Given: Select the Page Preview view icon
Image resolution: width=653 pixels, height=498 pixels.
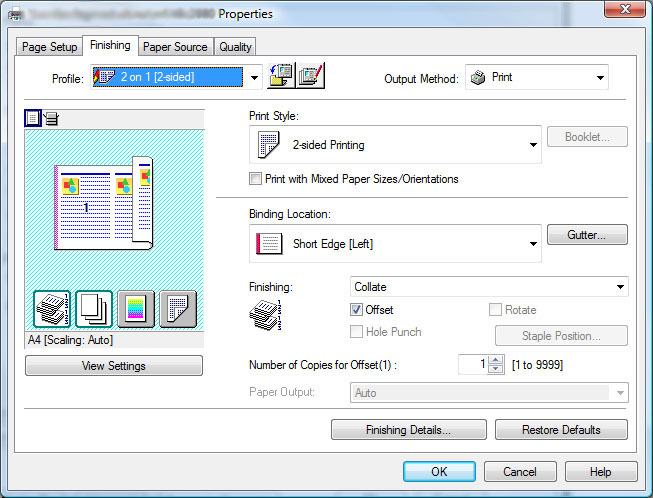Looking at the screenshot, I should (x=33, y=118).
